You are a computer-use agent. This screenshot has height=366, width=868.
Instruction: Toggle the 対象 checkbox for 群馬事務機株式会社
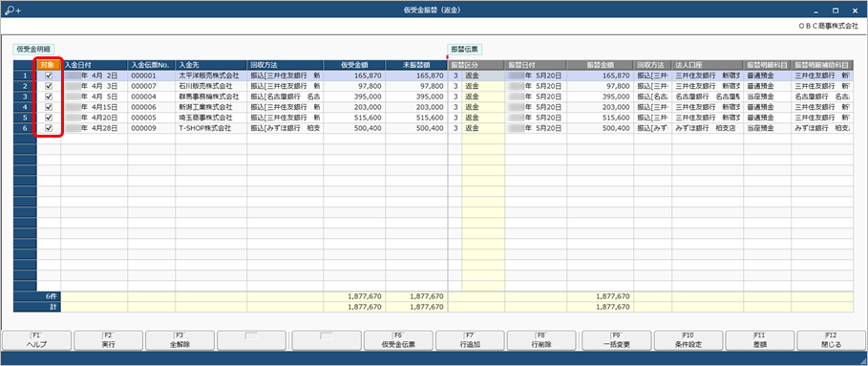pyautogui.click(x=49, y=97)
